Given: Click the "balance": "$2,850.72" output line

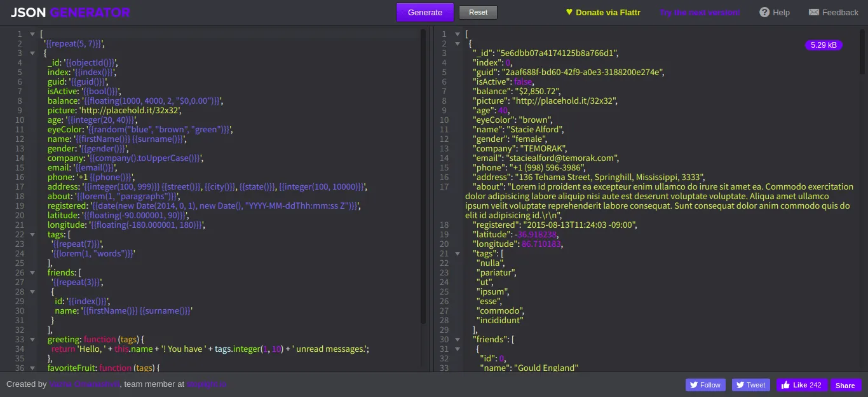Looking at the screenshot, I should coord(518,92).
